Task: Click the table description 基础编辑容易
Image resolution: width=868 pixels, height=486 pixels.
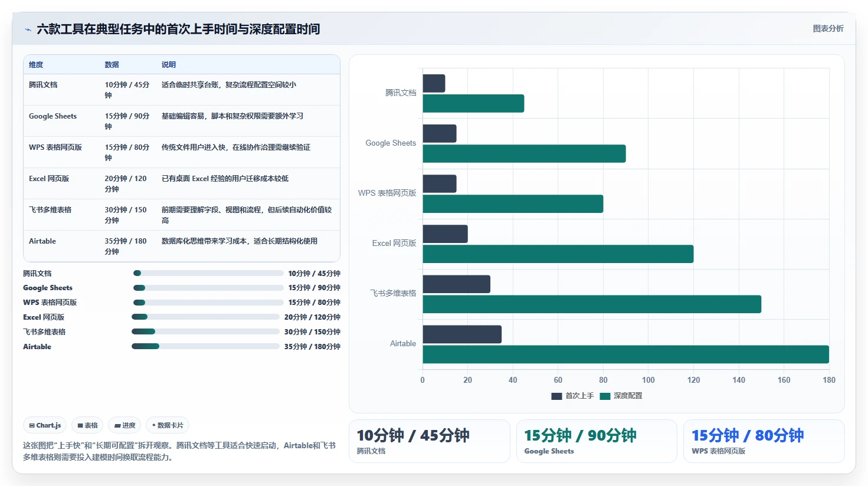Action: tap(232, 116)
